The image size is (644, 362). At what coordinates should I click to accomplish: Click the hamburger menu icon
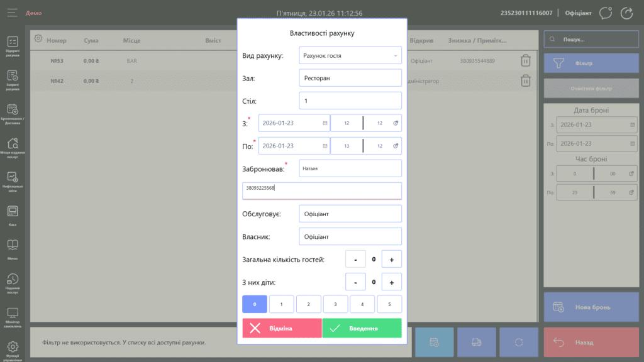click(13, 13)
